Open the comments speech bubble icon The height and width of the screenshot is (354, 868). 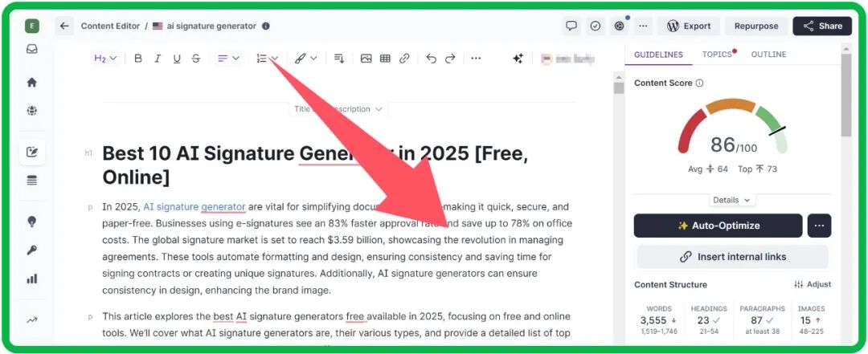(x=571, y=26)
